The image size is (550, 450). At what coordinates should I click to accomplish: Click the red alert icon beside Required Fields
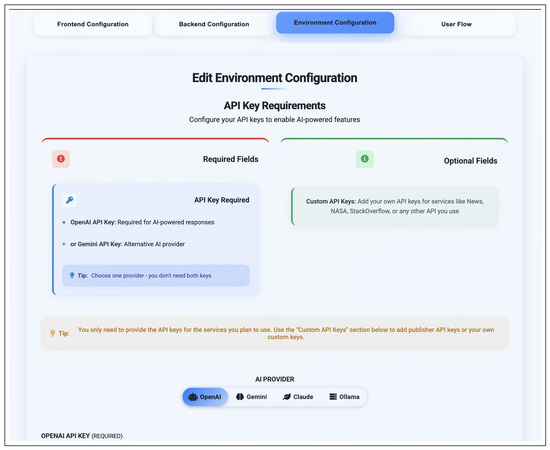tap(61, 159)
